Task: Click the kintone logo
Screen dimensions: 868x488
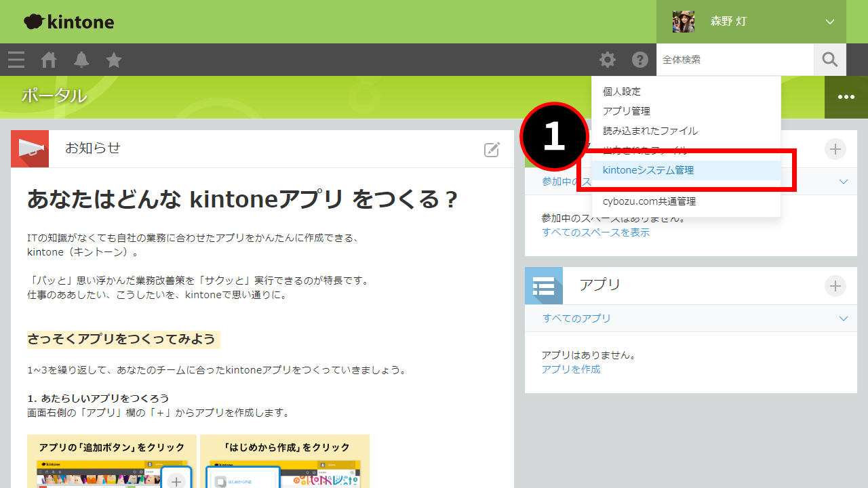Action: (68, 22)
